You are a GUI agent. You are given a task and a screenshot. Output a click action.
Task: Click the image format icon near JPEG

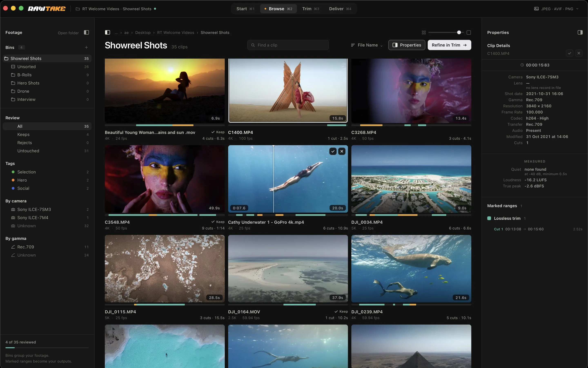pos(536,9)
